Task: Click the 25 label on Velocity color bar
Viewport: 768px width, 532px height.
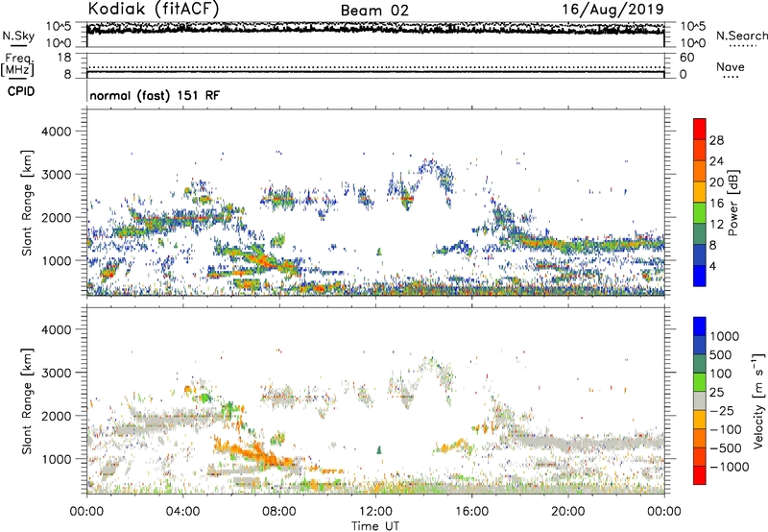Action: click(x=716, y=393)
